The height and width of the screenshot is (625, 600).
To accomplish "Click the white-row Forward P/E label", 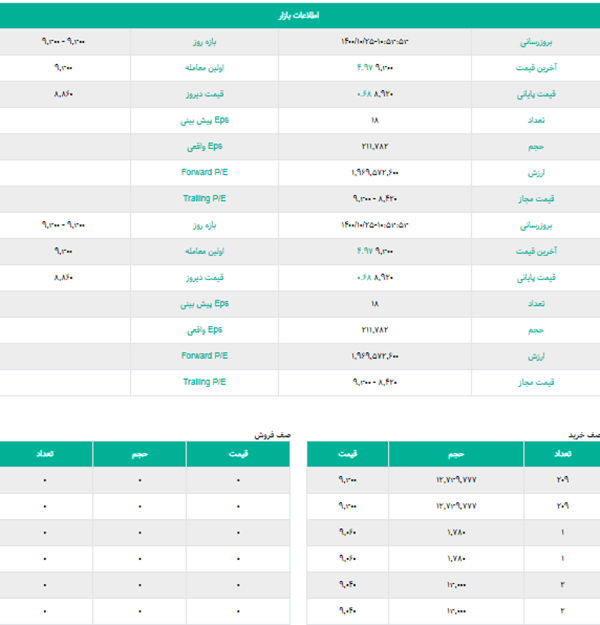I will [x=205, y=172].
